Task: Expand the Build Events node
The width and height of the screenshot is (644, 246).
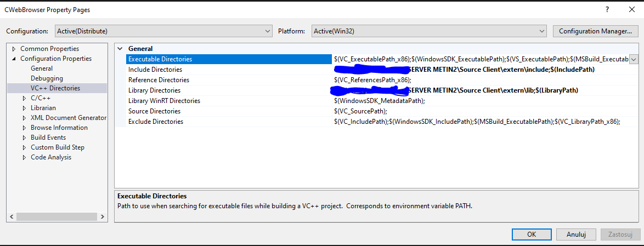Action: pyautogui.click(x=24, y=138)
